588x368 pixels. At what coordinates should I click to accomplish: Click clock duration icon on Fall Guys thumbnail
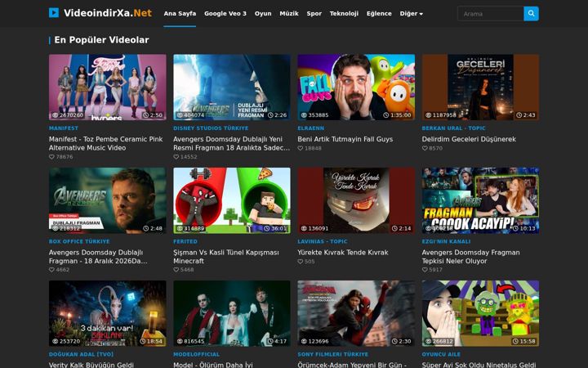385,115
